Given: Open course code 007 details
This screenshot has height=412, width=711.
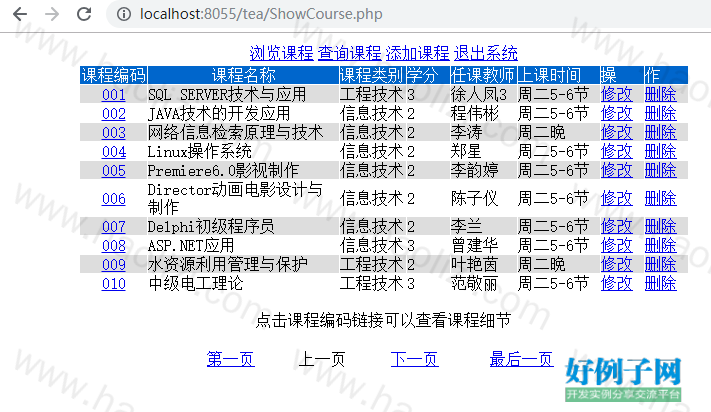Looking at the screenshot, I should click(114, 227).
